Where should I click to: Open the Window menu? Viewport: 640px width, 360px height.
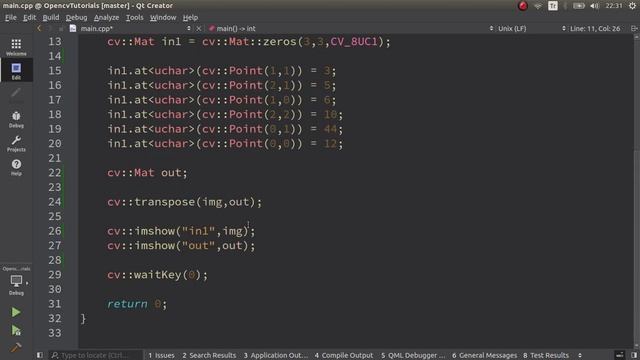pos(163,18)
